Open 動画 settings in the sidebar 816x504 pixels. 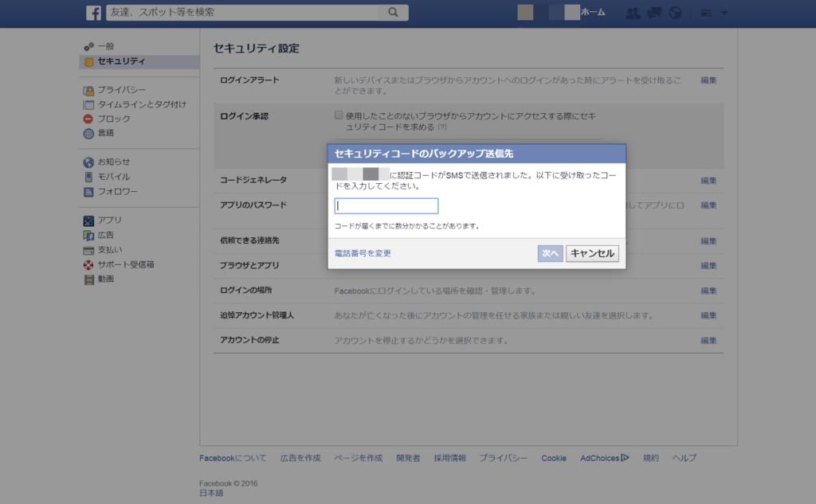coord(106,279)
